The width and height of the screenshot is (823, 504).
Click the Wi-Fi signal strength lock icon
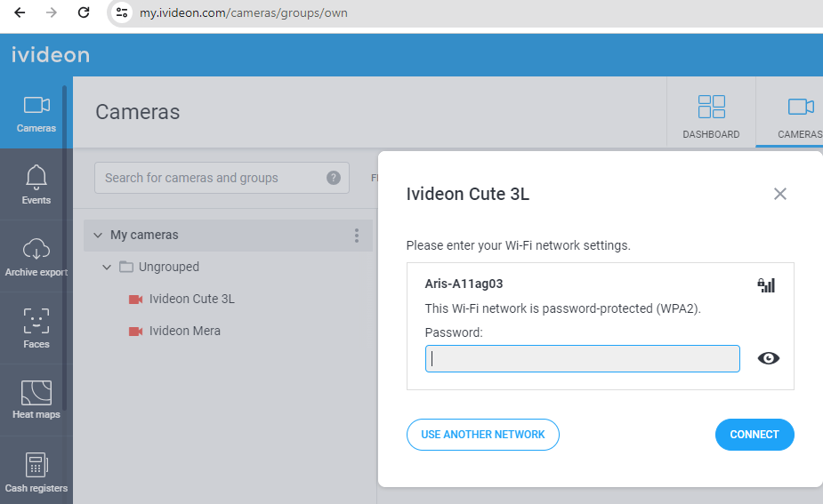tap(766, 284)
